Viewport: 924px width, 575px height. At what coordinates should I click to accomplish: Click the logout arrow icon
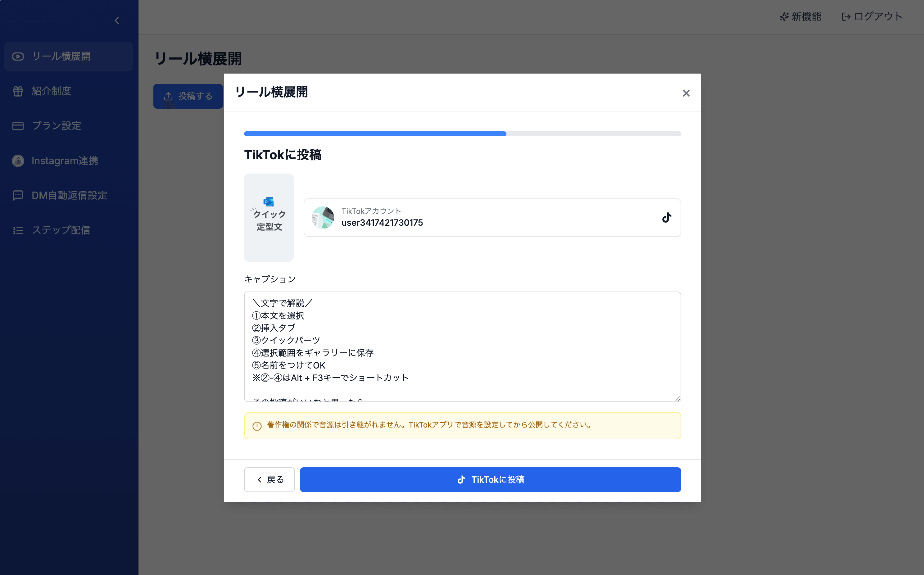tap(846, 17)
